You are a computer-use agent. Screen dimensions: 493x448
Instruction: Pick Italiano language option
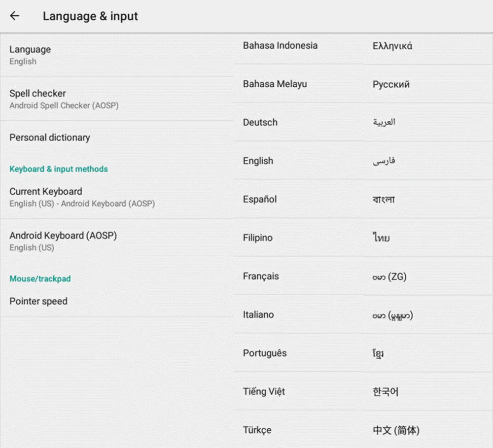coord(258,314)
